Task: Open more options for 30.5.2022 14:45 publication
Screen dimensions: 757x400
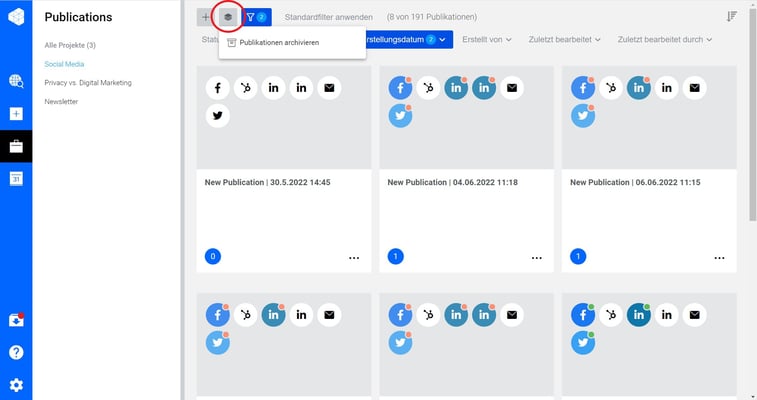Action: point(354,258)
